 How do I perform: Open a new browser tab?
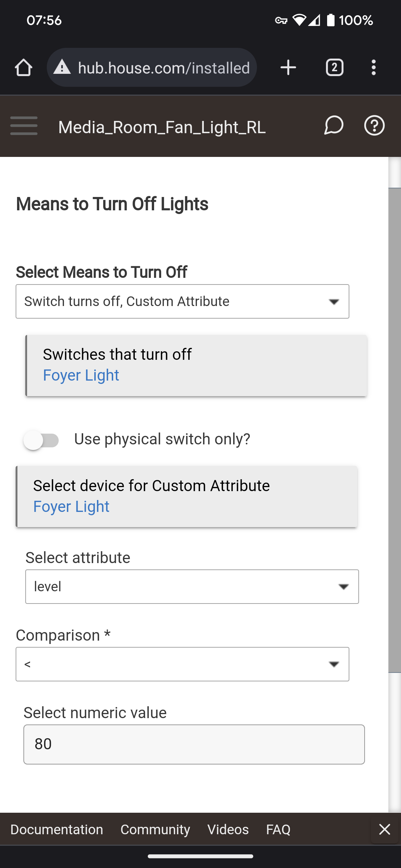pos(288,67)
